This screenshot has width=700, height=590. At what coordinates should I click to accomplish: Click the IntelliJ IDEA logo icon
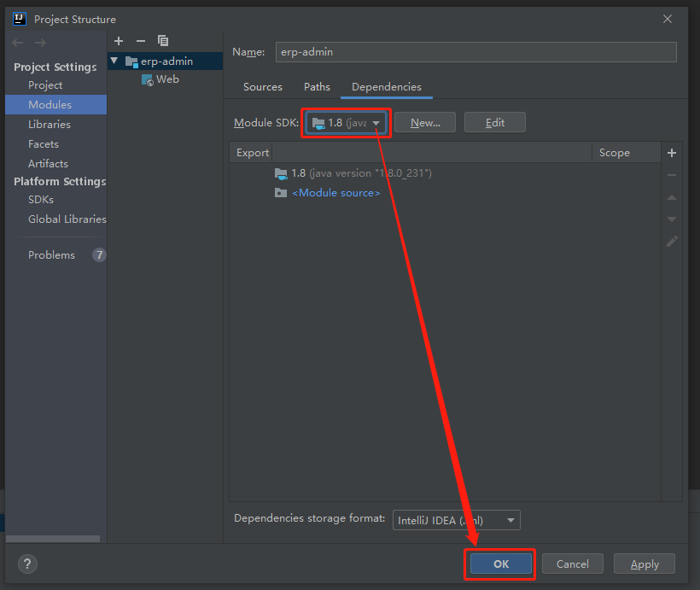point(20,19)
